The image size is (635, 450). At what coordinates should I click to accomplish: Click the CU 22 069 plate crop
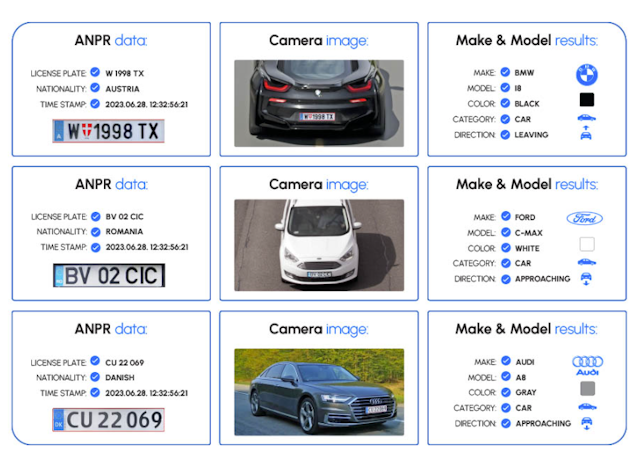(x=109, y=420)
